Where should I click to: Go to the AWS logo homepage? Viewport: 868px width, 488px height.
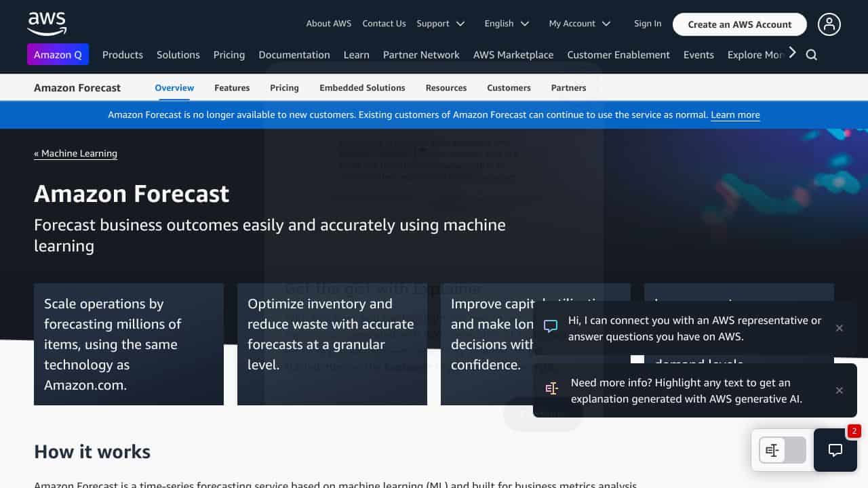click(x=47, y=23)
